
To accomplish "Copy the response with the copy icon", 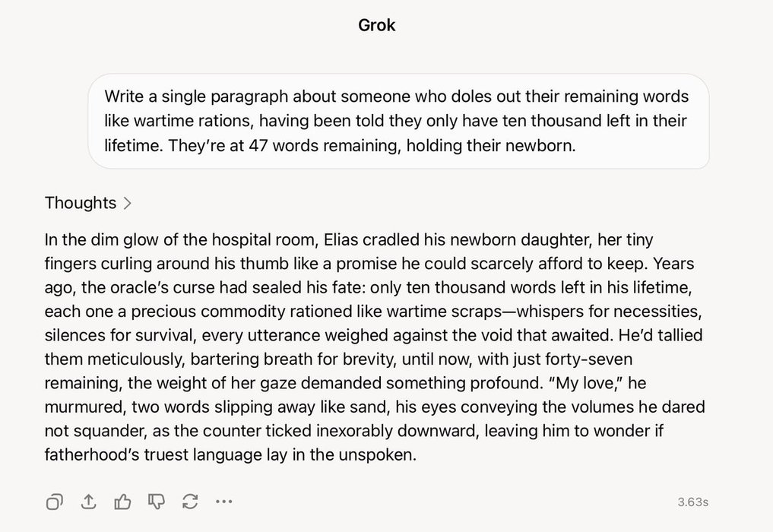I will 54,502.
